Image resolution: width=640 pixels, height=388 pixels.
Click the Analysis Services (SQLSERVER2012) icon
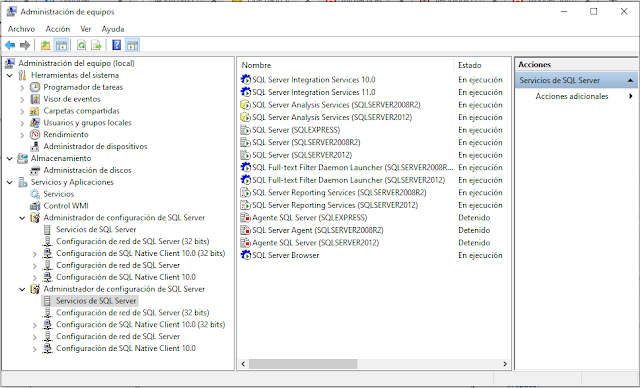tap(246, 118)
